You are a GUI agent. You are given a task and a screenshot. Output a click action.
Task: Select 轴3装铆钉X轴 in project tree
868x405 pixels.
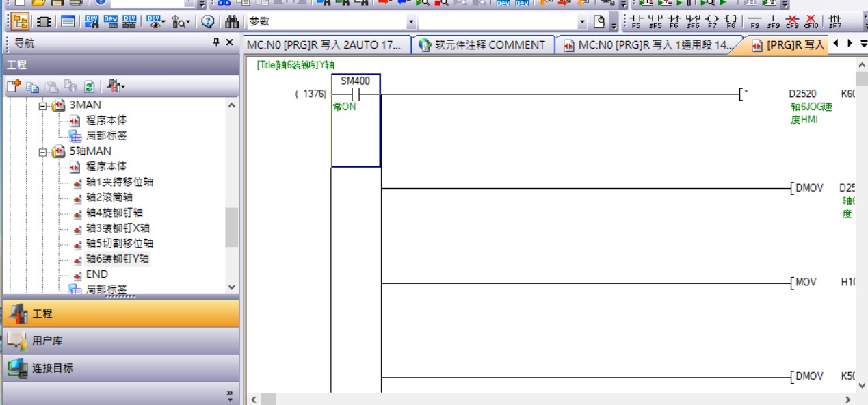118,228
